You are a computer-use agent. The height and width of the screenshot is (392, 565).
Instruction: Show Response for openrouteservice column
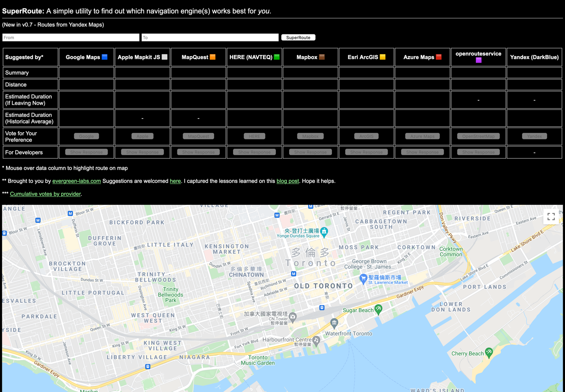point(478,152)
